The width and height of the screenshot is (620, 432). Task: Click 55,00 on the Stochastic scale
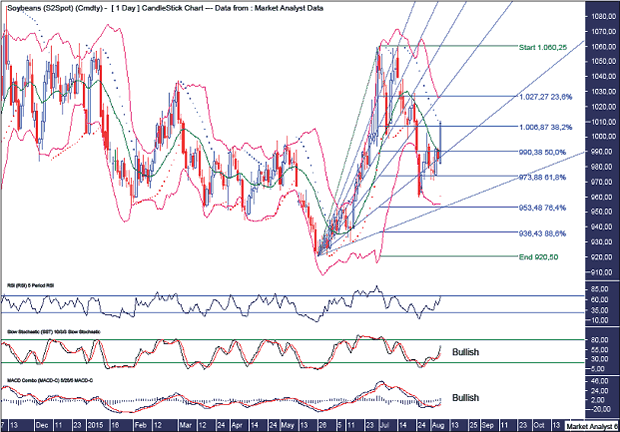point(601,350)
